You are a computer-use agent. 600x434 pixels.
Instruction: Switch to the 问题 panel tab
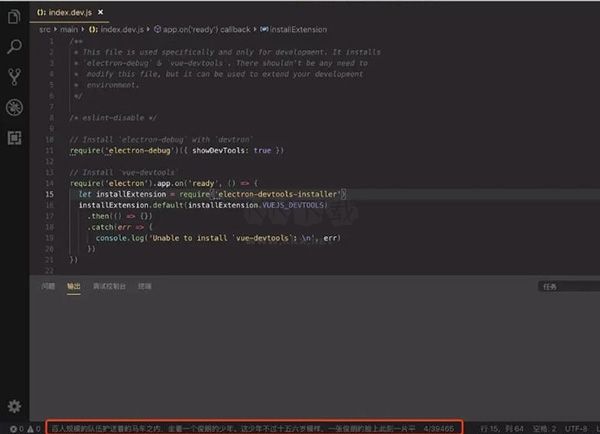(x=48, y=286)
